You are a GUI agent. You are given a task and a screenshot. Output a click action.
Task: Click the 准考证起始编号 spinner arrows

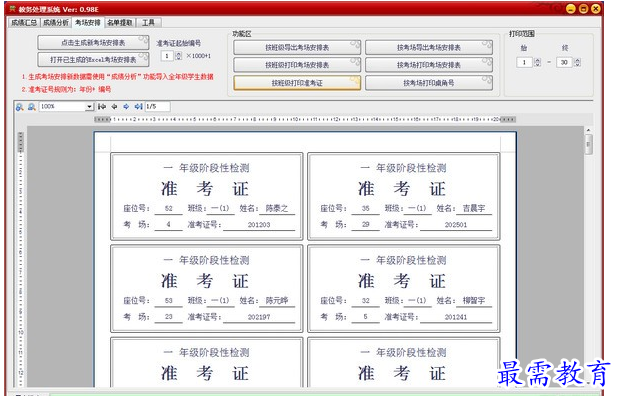[x=178, y=56]
